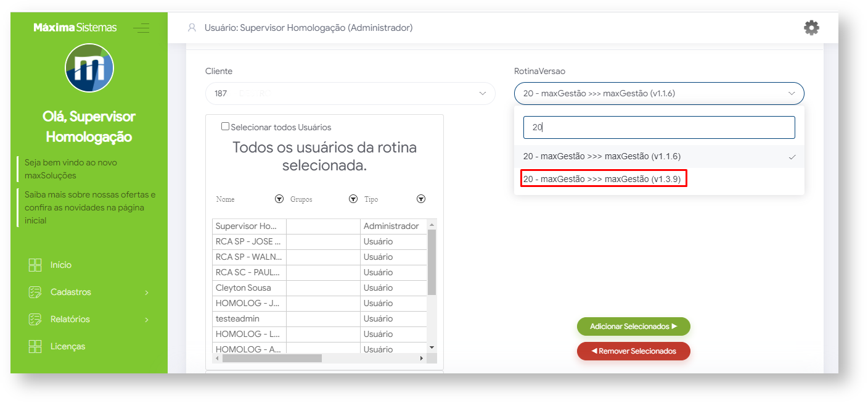The height and width of the screenshot is (403, 868).
Task: Go to Início menu item
Action: [61, 265]
